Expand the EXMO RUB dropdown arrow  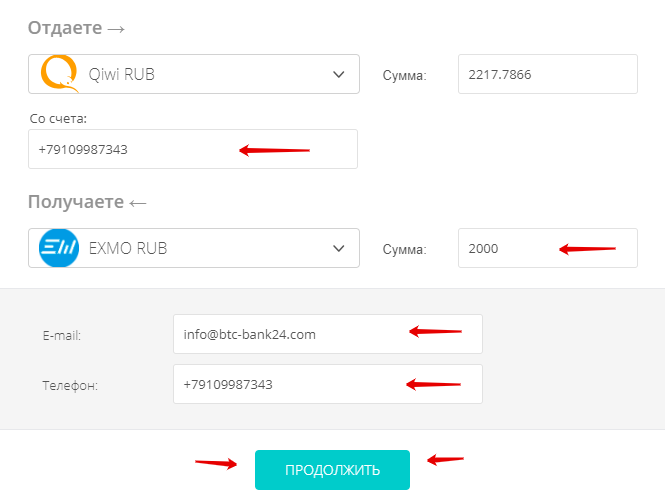click(x=338, y=249)
